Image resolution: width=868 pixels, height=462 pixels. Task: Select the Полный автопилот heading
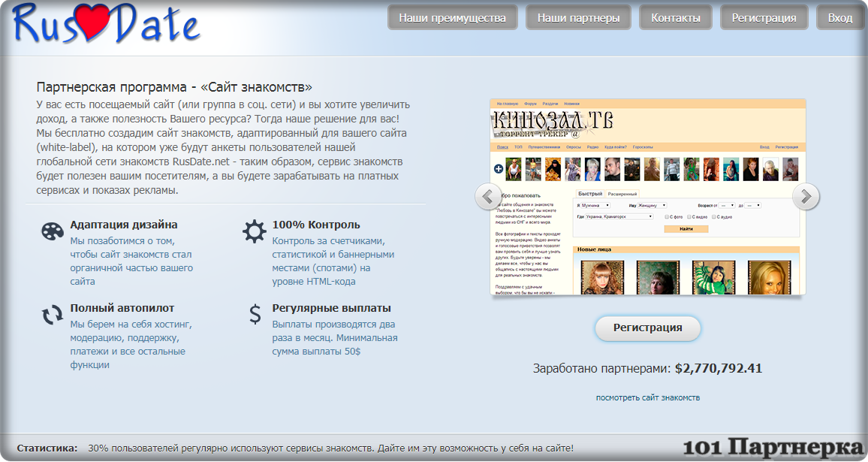tap(122, 308)
